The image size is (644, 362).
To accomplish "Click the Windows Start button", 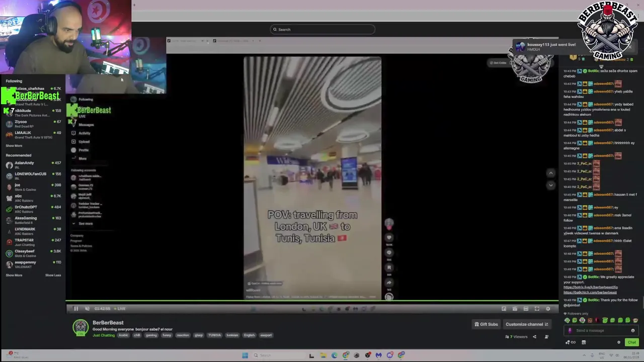I will pyautogui.click(x=245, y=355).
